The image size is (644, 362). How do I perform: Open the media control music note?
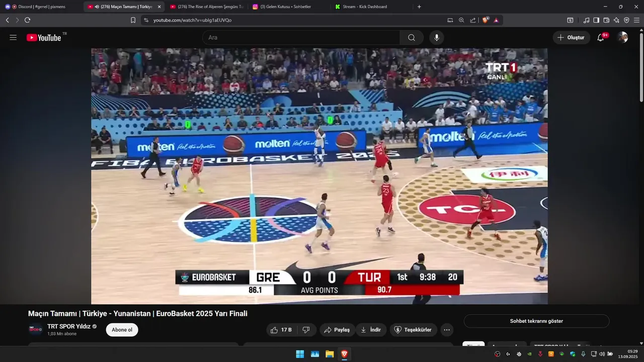pos(586,20)
